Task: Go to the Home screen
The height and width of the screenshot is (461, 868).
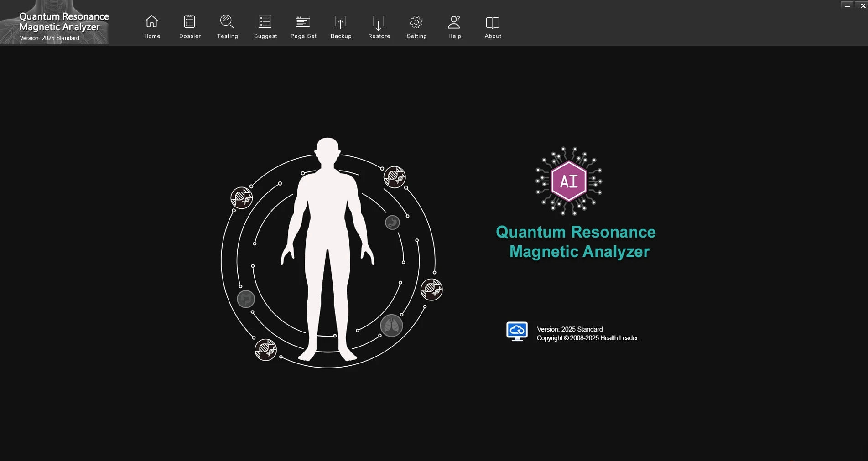Action: [152, 27]
